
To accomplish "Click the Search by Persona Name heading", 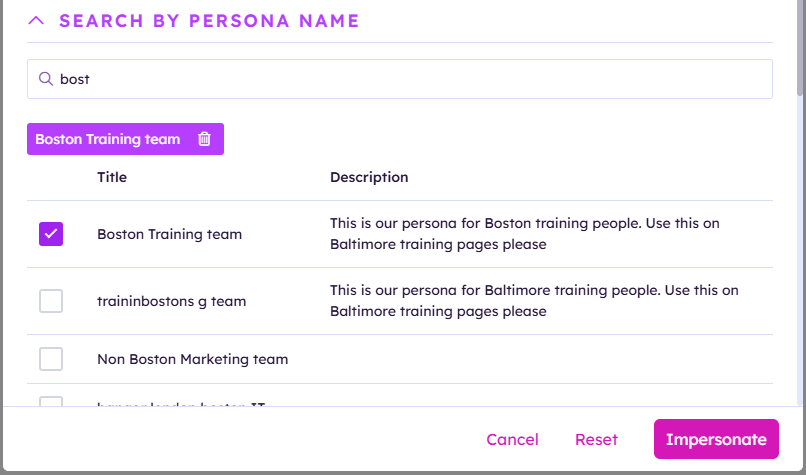I will pos(209,21).
